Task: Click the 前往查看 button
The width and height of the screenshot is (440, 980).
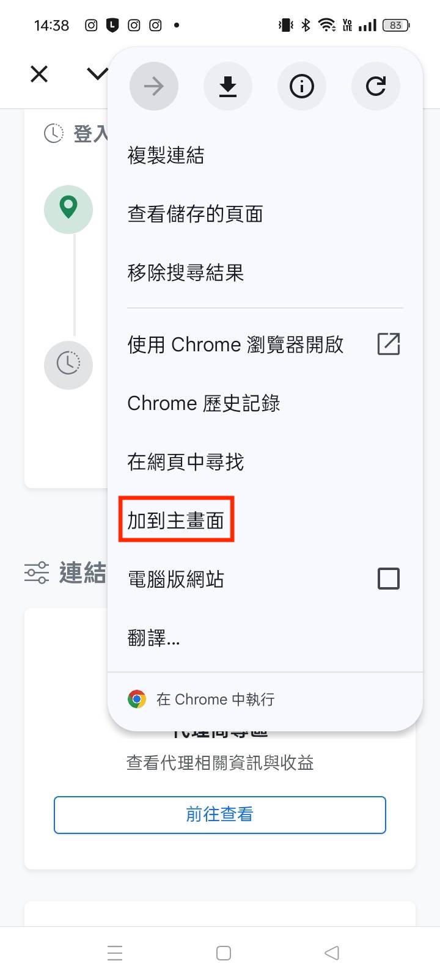Action: pyautogui.click(x=220, y=814)
